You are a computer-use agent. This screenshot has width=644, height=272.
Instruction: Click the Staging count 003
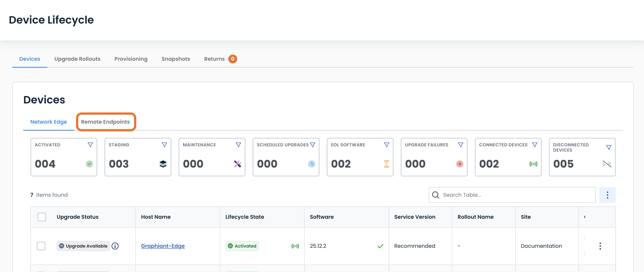tap(119, 164)
